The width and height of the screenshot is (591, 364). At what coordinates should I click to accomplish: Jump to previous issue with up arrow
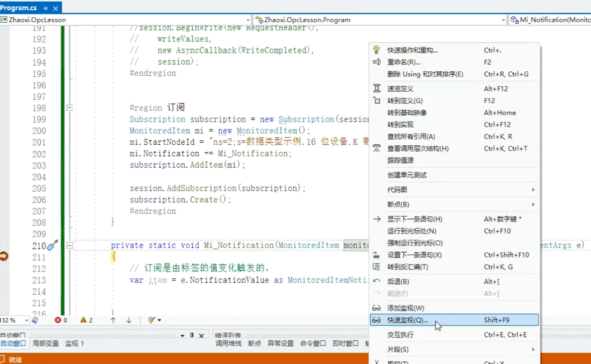pos(113,320)
